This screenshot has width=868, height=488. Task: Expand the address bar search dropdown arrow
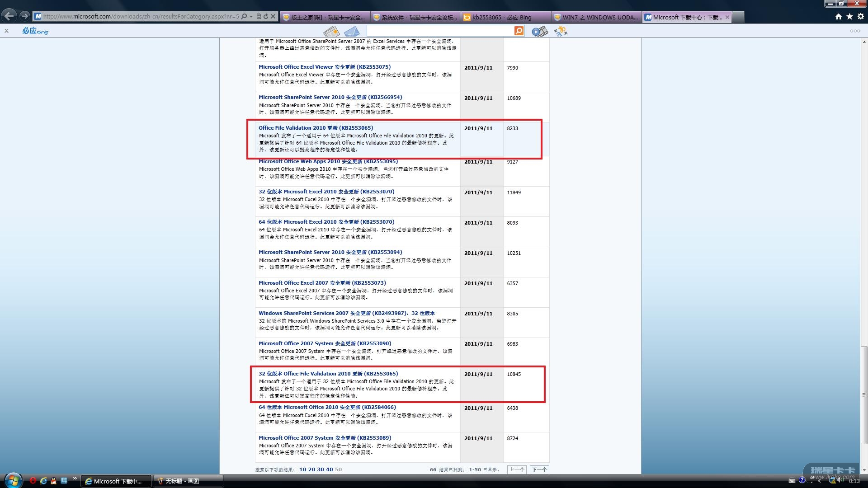click(x=251, y=17)
